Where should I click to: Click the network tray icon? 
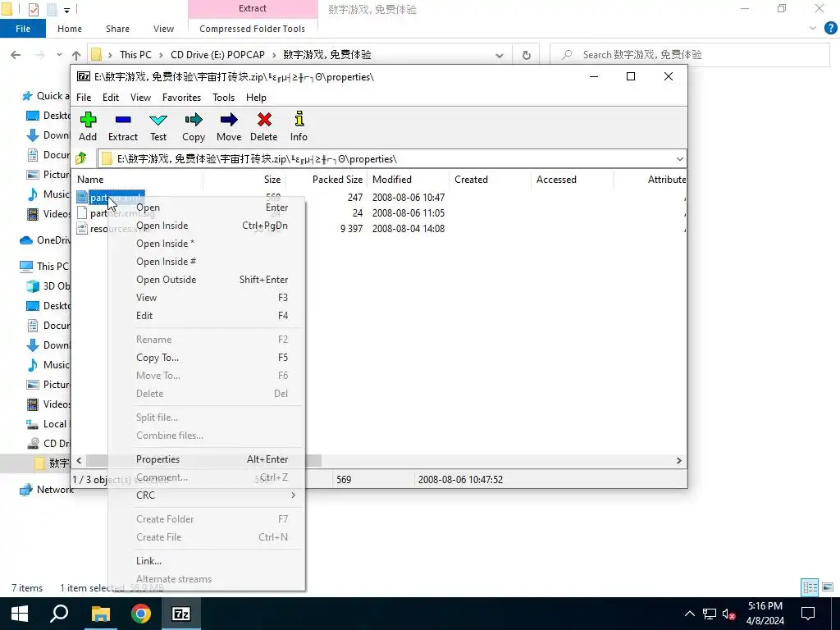coord(710,614)
